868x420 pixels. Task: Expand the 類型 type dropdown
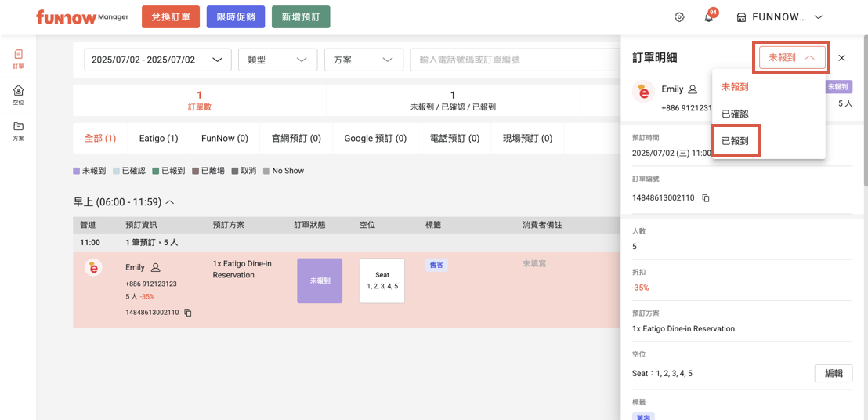click(x=277, y=60)
